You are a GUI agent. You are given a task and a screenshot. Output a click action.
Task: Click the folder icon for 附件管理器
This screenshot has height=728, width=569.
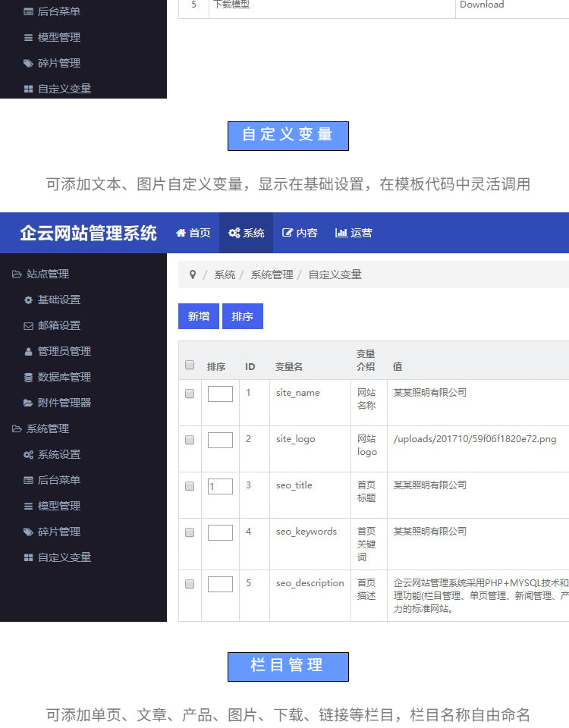(29, 403)
